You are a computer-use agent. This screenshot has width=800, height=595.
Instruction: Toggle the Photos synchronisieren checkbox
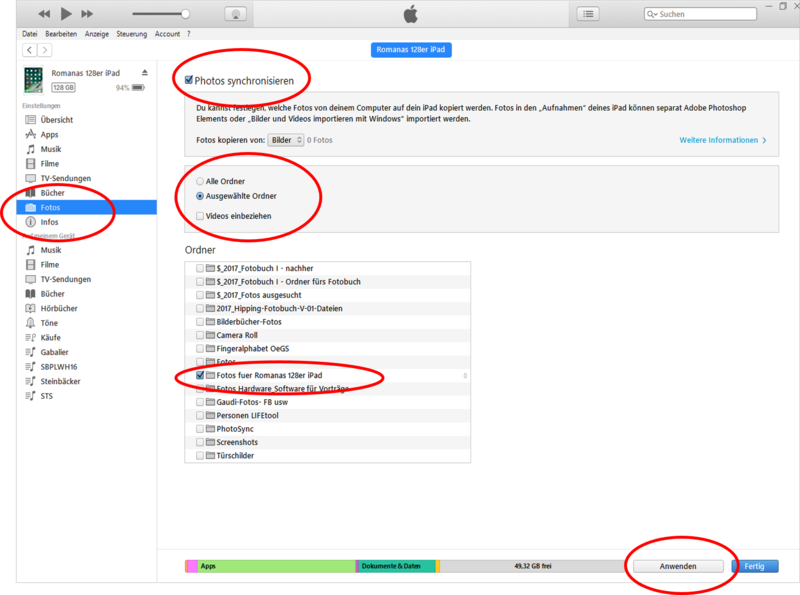(x=187, y=79)
